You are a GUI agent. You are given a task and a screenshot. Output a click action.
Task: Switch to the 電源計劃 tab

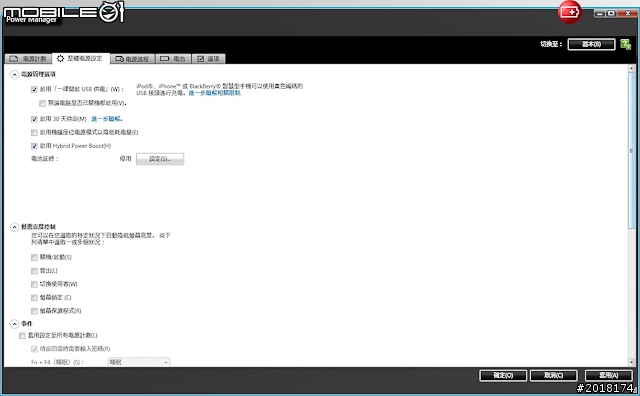tap(28, 59)
